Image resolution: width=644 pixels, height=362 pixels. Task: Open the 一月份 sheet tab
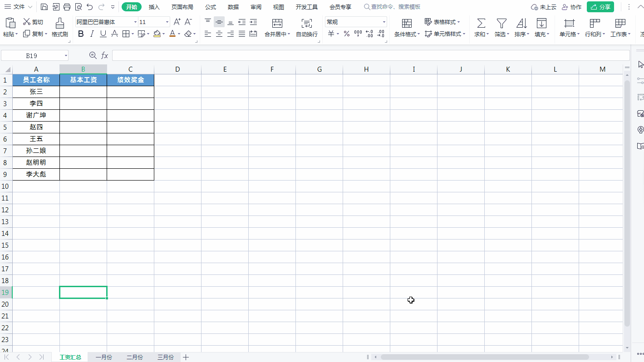tap(103, 357)
